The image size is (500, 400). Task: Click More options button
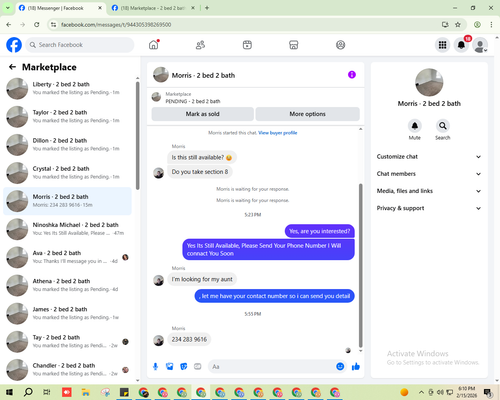pos(307,114)
